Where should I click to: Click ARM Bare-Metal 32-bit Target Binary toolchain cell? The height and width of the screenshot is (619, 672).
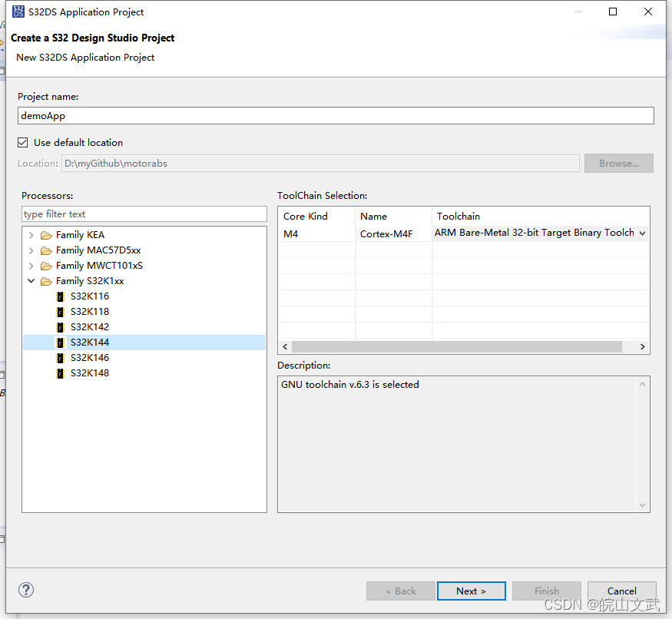[535, 233]
